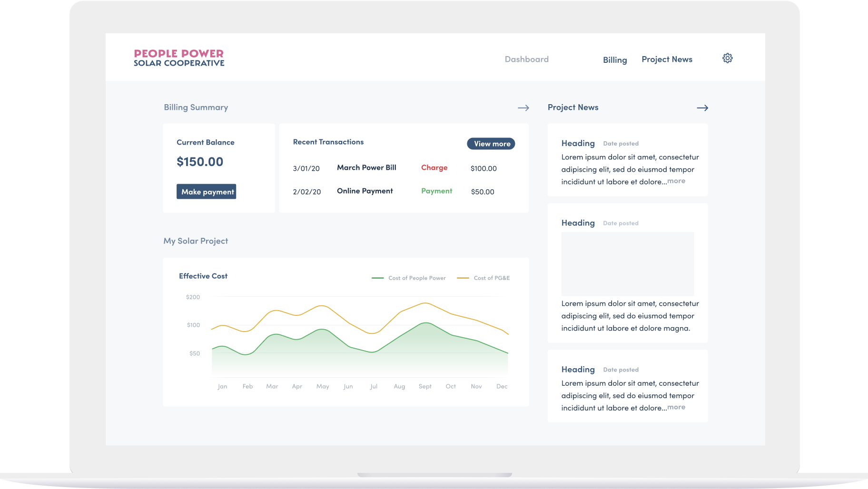
Task: Click the Current Balance label
Action: [x=206, y=142]
